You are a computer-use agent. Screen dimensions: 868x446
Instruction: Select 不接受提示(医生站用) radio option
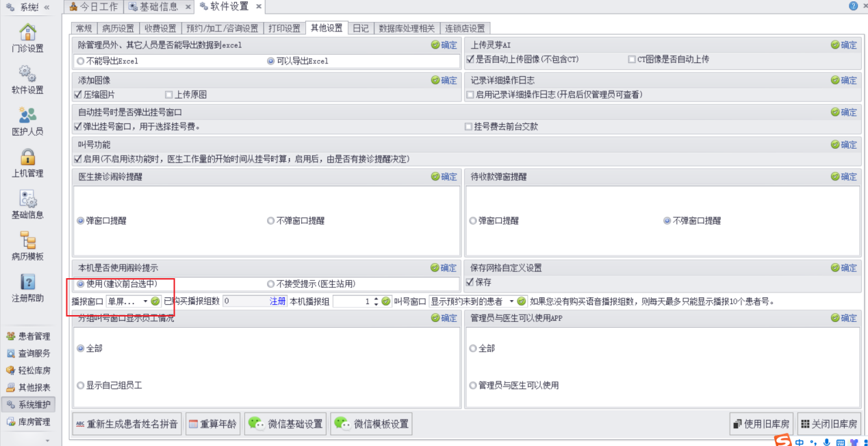coord(270,284)
